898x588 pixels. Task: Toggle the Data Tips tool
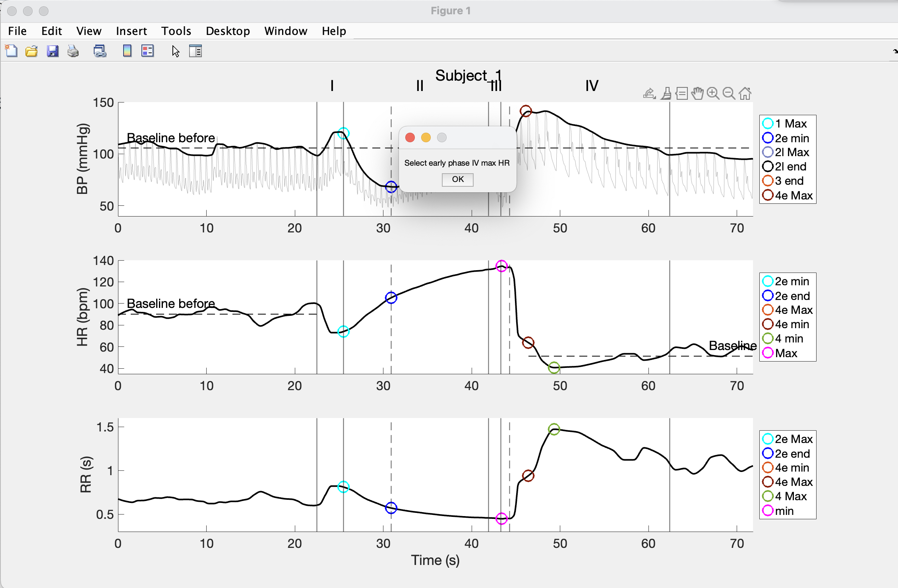coord(682,94)
